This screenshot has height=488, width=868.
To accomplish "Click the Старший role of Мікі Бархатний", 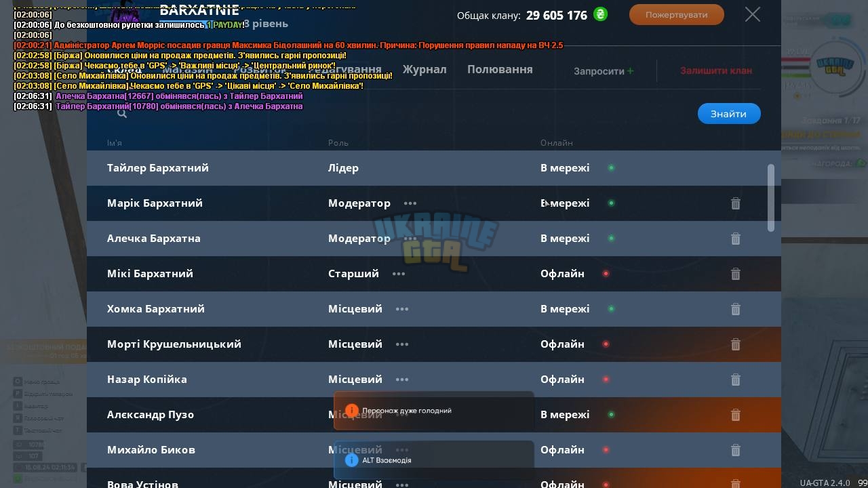I will coord(353,274).
